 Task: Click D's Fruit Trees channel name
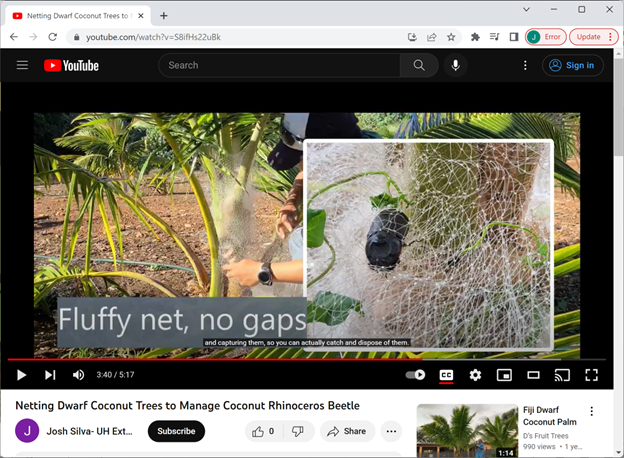tap(545, 436)
